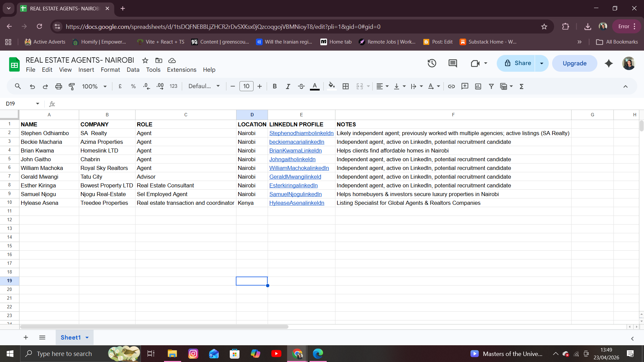Apply percent format to cell

133,86
